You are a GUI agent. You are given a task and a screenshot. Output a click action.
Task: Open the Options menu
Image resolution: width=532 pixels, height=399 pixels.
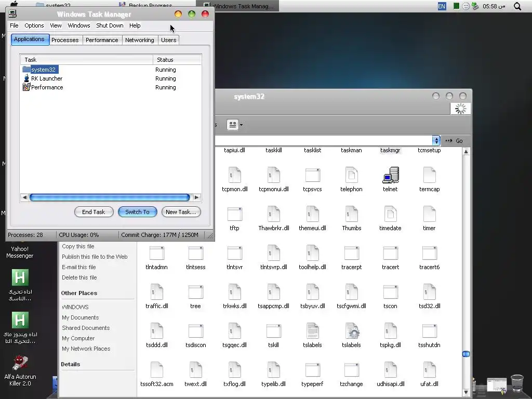[34, 25]
